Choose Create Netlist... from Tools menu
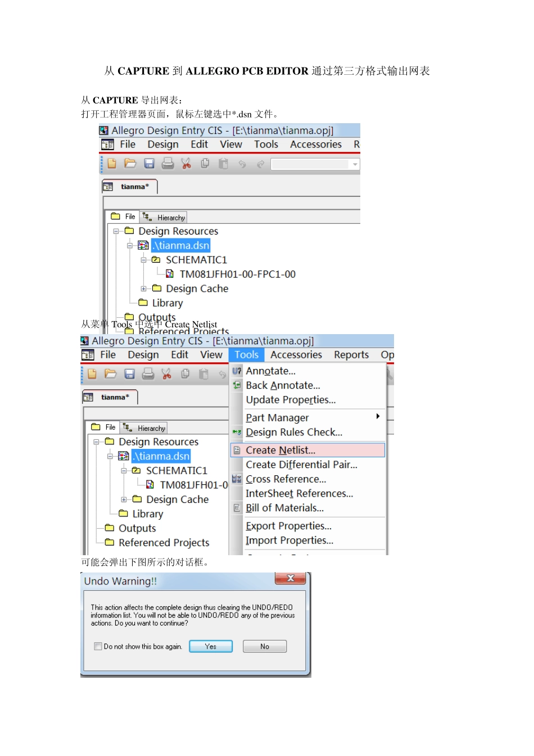 [x=307, y=450]
